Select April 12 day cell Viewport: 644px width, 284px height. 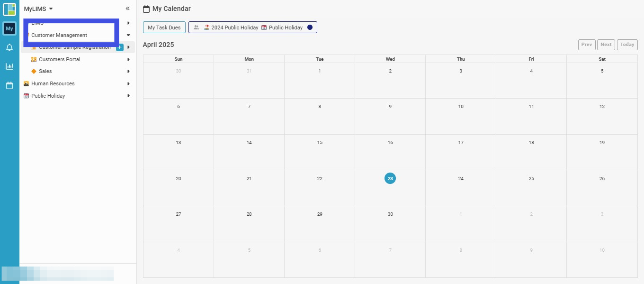click(602, 116)
